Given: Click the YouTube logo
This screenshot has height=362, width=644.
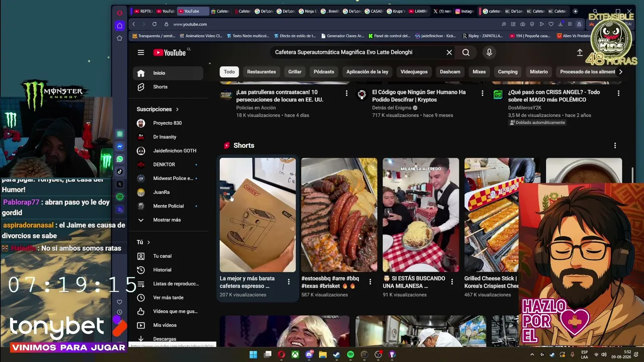Looking at the screenshot, I should [170, 52].
